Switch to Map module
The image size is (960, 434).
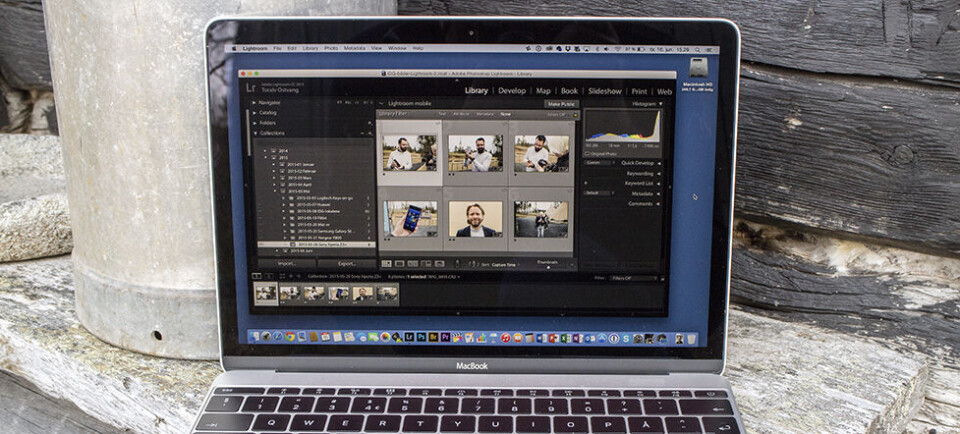point(544,91)
